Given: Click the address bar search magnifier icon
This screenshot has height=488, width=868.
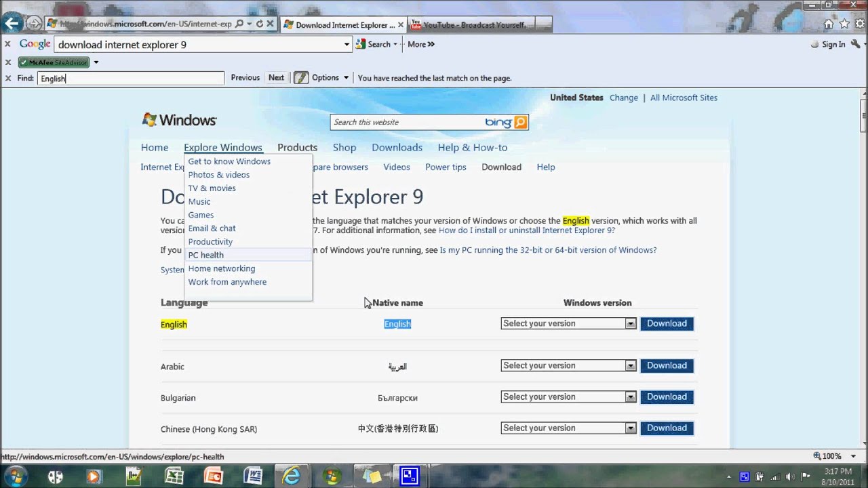Looking at the screenshot, I should tap(239, 24).
